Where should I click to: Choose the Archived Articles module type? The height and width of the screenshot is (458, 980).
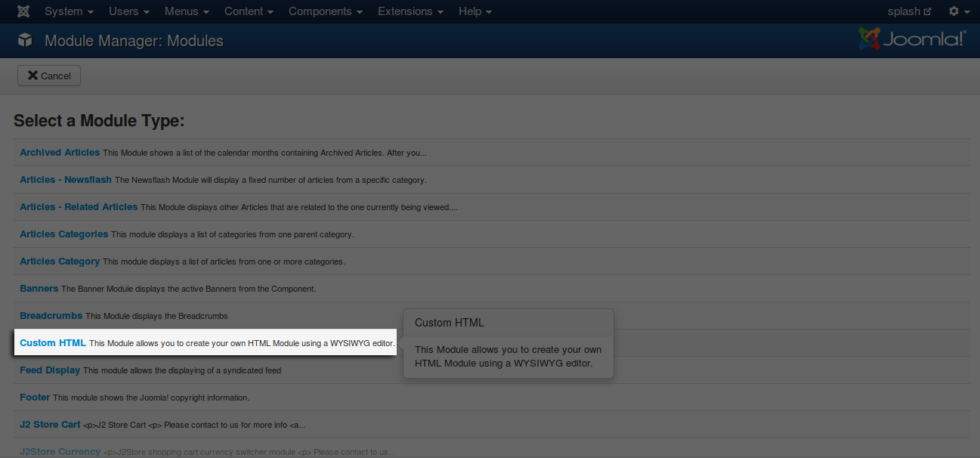(x=60, y=153)
